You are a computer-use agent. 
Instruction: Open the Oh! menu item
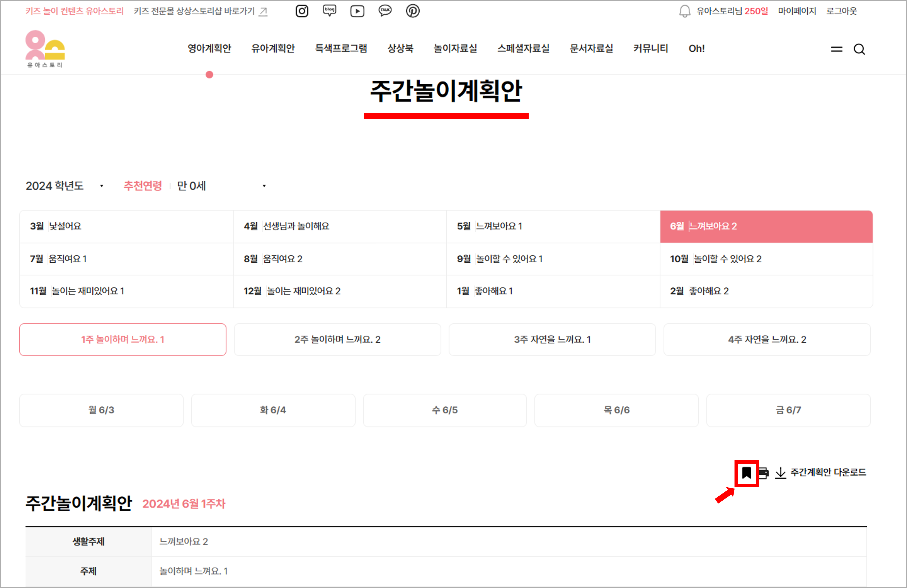[x=697, y=48]
